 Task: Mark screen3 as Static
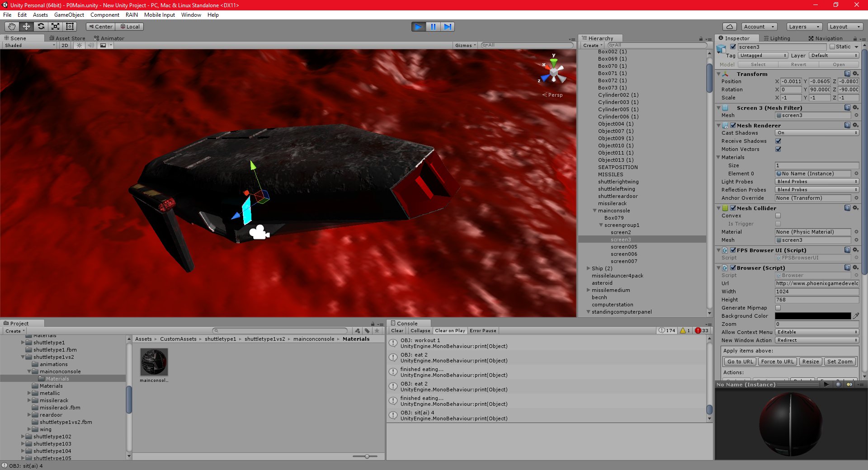click(x=832, y=47)
